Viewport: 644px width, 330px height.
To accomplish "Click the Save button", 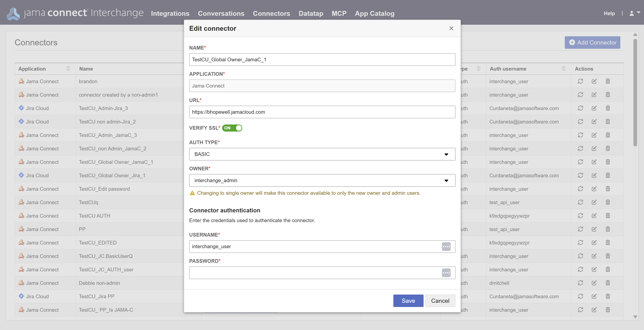I will point(408,301).
